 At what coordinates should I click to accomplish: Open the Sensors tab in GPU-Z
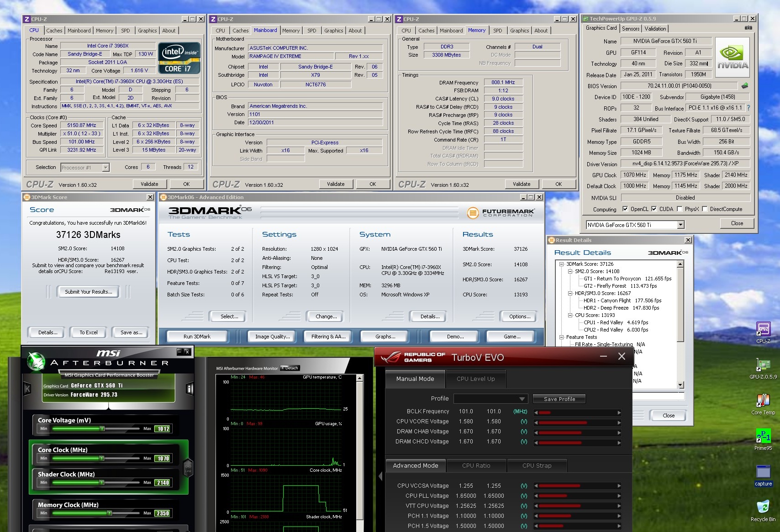pos(631,28)
